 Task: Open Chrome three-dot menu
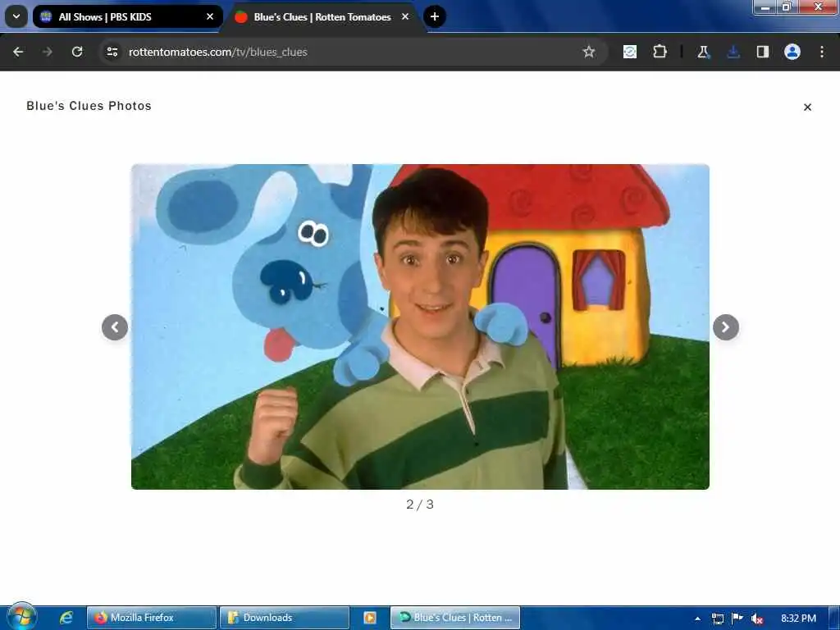pyautogui.click(x=822, y=52)
